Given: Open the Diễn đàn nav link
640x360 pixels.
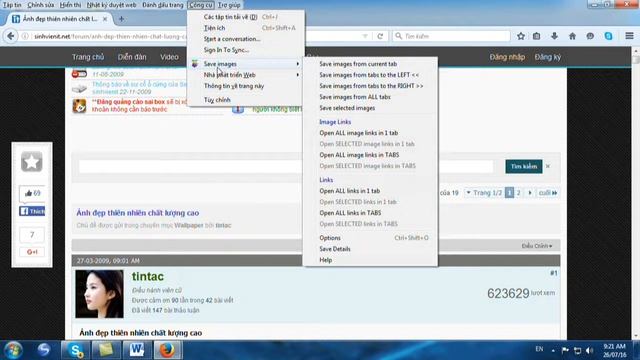Looking at the screenshot, I should point(132,57).
